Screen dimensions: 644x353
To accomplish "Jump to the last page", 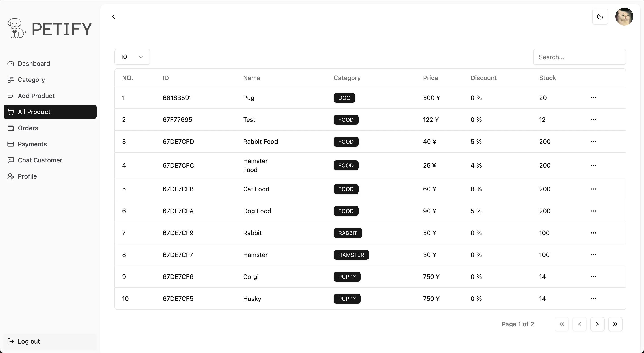I will (x=615, y=324).
